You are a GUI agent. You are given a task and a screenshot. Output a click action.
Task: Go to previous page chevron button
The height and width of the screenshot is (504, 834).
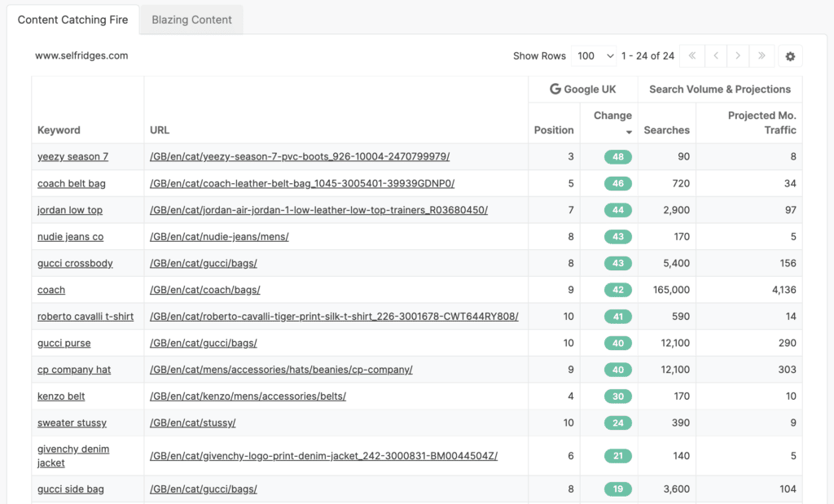point(716,56)
